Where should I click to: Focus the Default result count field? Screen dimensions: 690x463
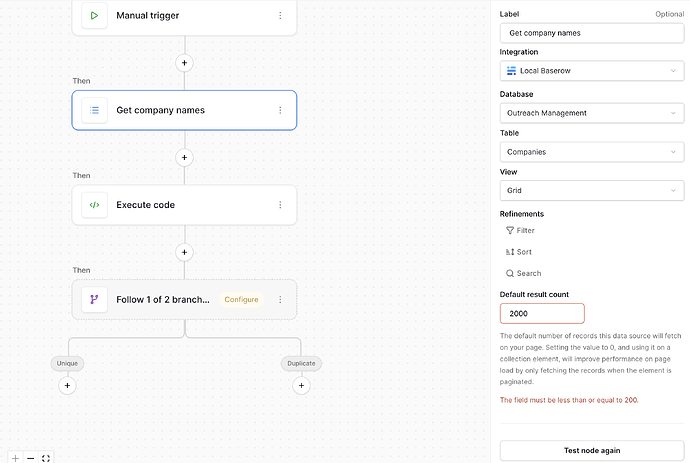(x=542, y=313)
